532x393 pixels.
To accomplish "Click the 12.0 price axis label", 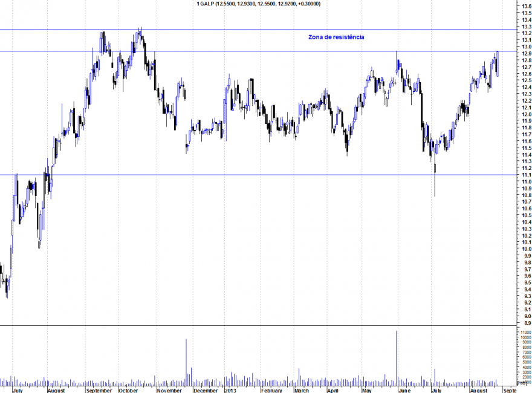I will 527,114.
